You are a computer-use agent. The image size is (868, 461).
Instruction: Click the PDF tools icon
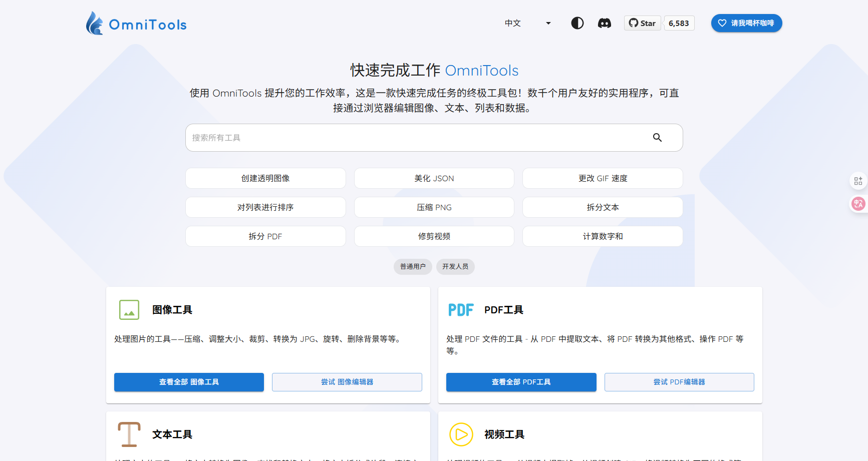460,310
